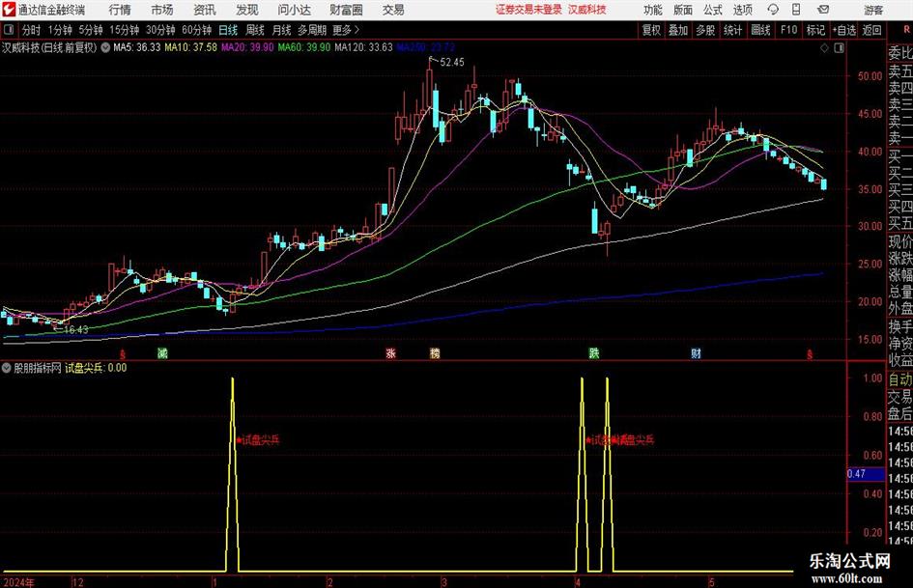Click the 统计 statistics button
Screen dimensions: 913x588
732,30
